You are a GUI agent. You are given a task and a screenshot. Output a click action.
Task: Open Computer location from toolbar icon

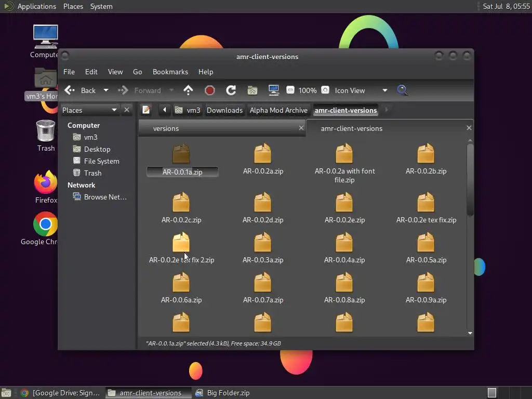point(274,90)
